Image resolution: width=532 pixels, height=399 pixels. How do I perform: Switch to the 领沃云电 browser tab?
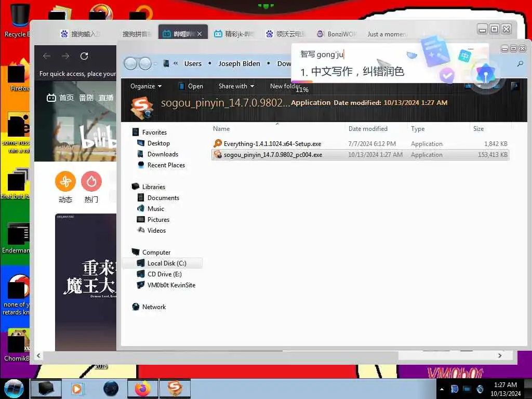point(286,34)
